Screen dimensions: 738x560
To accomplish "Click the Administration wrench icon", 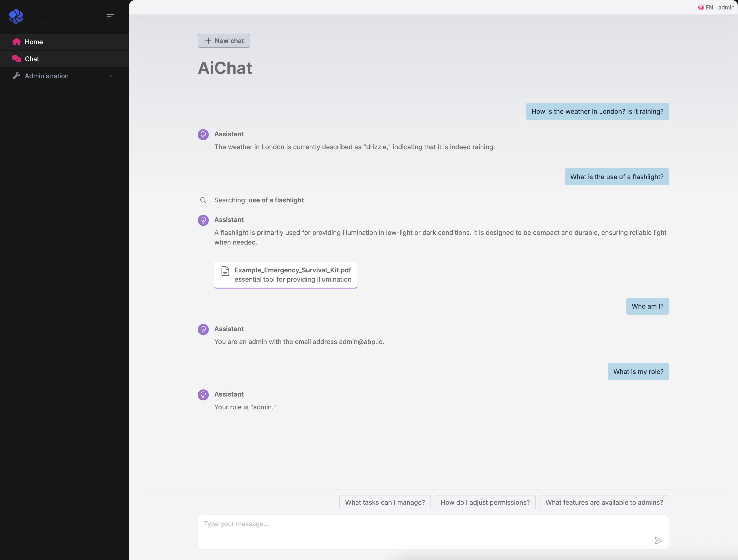I will (16, 76).
